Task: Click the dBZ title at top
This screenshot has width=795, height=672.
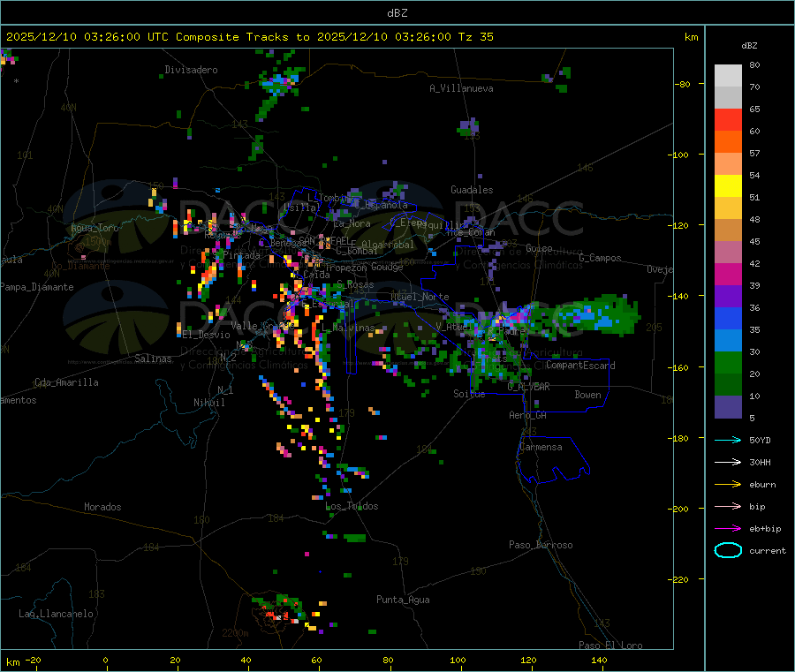Action: point(397,13)
